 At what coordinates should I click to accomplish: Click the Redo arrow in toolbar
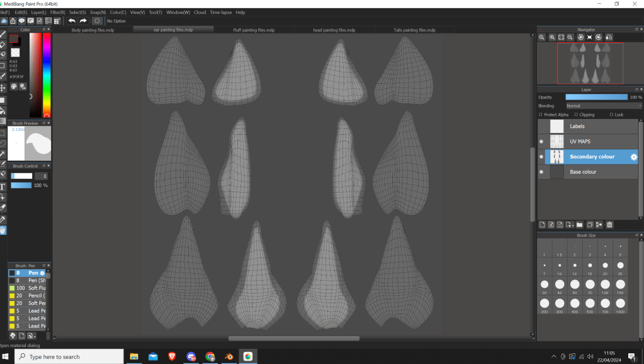coord(83,21)
